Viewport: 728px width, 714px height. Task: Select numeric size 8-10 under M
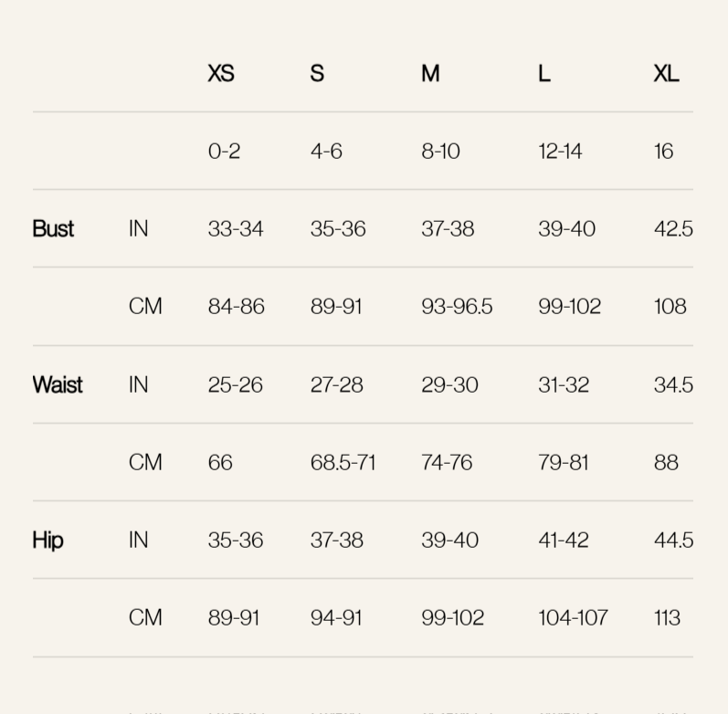[x=440, y=152]
